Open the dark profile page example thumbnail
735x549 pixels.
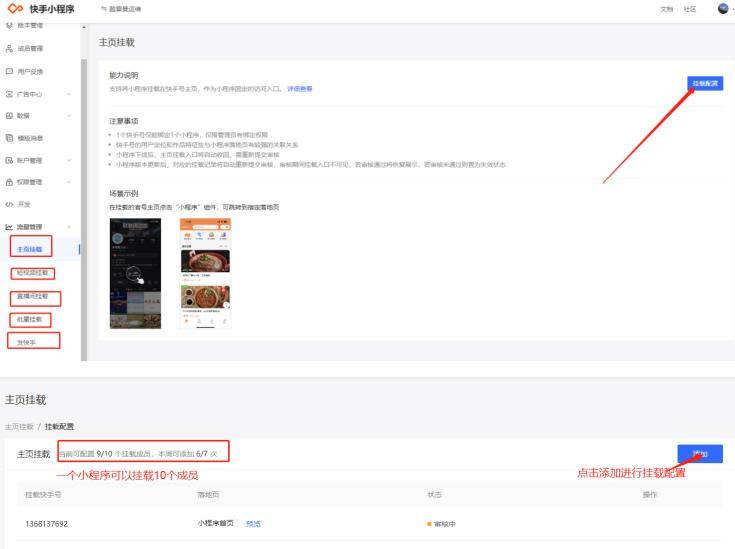[x=135, y=273]
